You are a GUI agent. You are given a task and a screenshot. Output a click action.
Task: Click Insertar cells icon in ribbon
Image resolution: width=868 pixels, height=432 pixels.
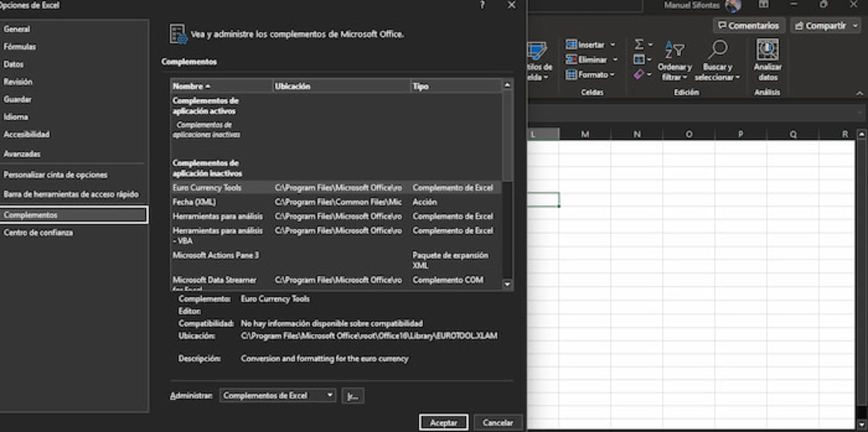571,44
